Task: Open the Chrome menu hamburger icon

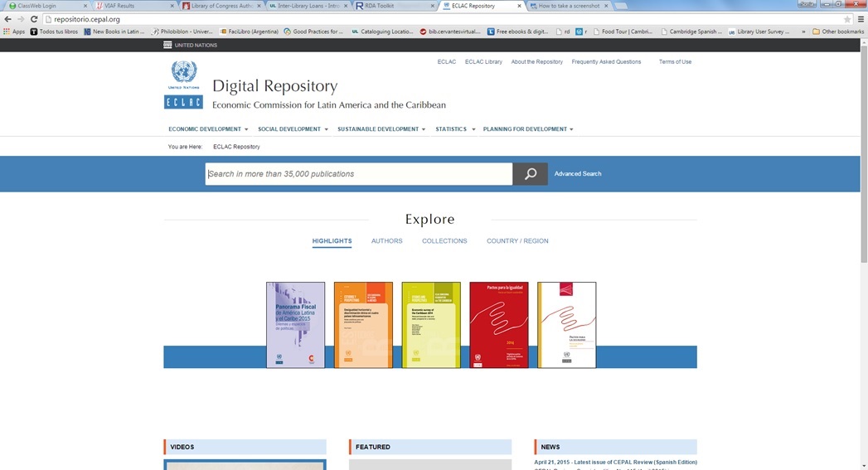Action: click(861, 19)
